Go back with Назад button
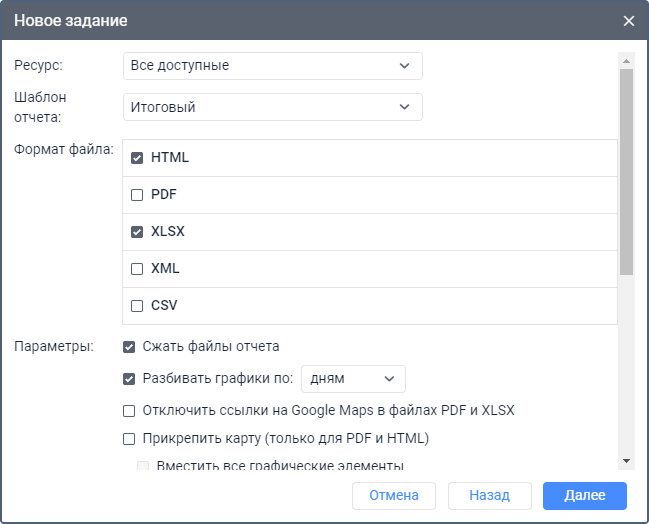649x524 pixels. [489, 496]
